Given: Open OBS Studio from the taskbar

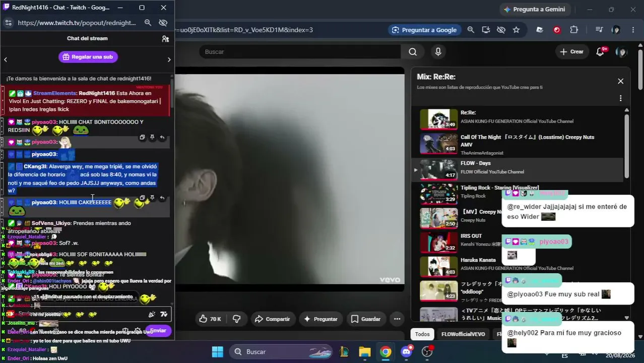Looking at the screenshot, I should click(x=427, y=351).
